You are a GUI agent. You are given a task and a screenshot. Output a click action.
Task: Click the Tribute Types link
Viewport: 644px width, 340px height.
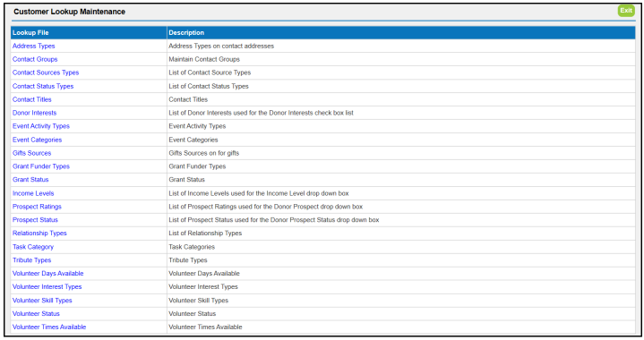coord(31,260)
